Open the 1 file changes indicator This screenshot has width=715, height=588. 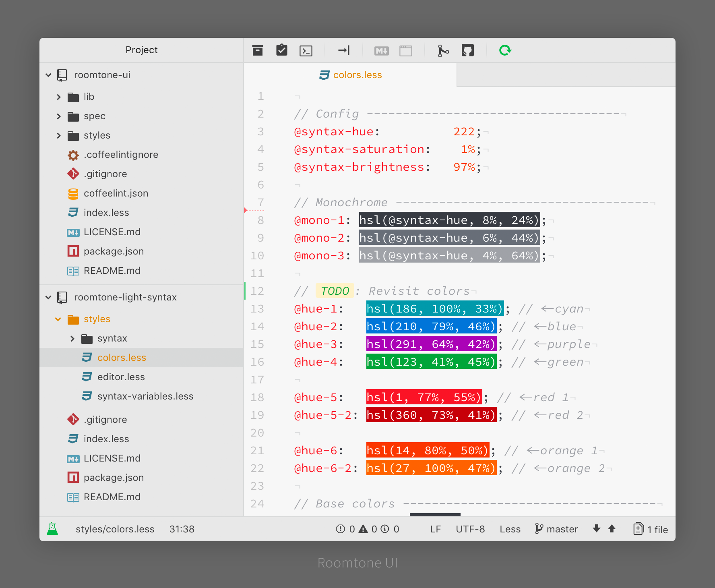[x=651, y=529]
